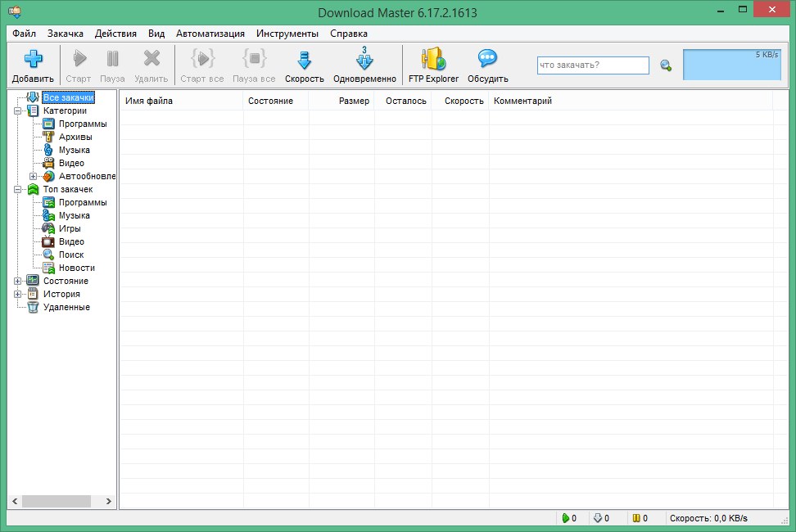Click the Download Master title bar icon

tap(15, 11)
